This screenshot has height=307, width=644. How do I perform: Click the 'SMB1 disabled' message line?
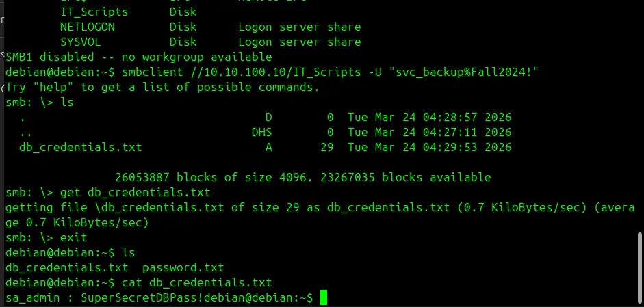[x=139, y=57]
